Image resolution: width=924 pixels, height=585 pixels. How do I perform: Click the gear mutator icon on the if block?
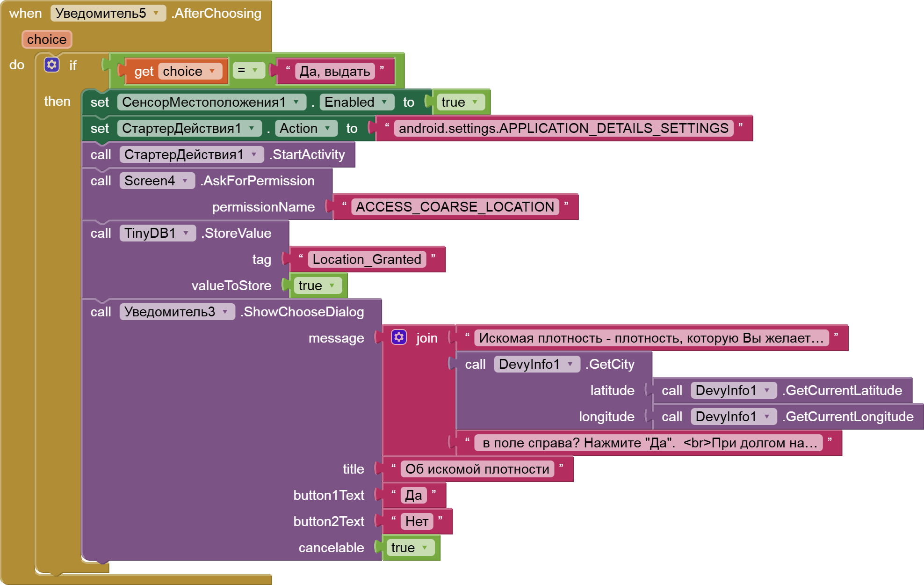(51, 65)
